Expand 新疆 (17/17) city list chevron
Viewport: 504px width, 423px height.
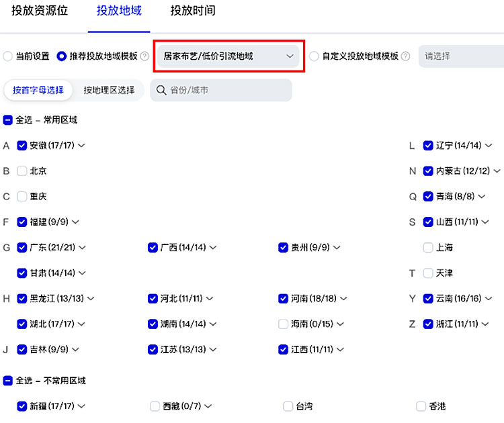pos(81,406)
